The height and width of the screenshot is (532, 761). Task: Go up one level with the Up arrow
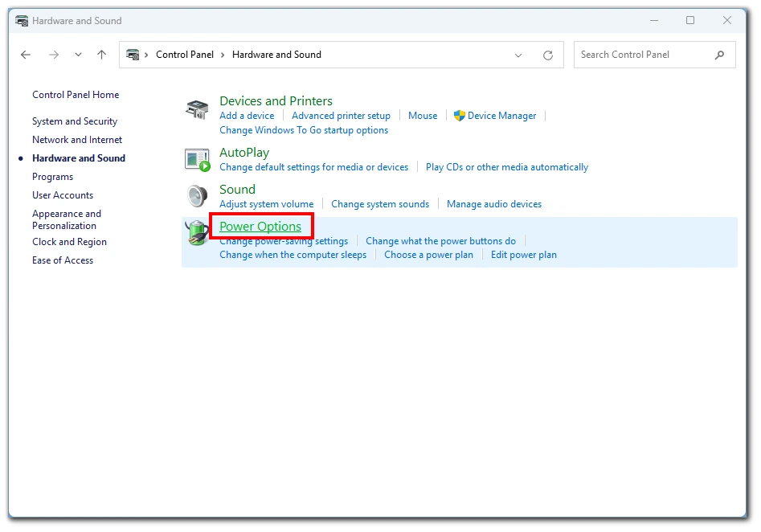[x=101, y=55]
